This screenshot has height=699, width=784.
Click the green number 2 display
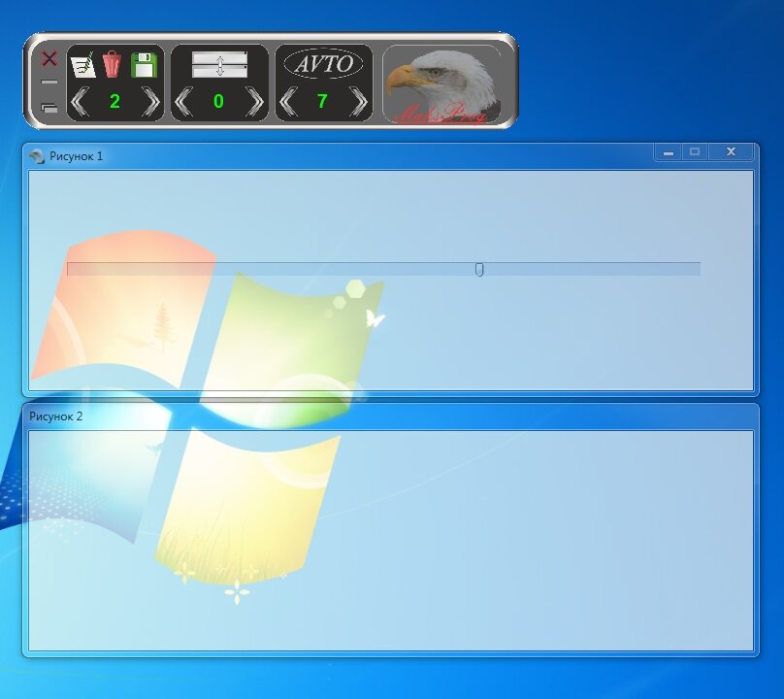coord(114,102)
